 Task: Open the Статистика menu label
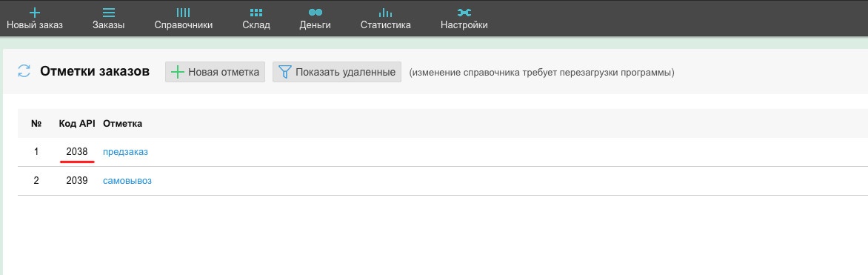coord(385,25)
